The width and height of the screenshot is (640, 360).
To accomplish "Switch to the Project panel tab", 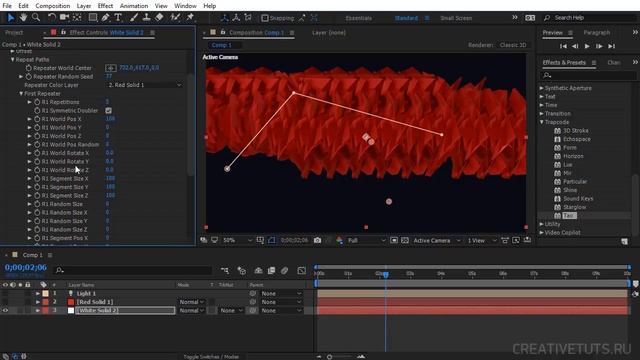I will click(14, 32).
